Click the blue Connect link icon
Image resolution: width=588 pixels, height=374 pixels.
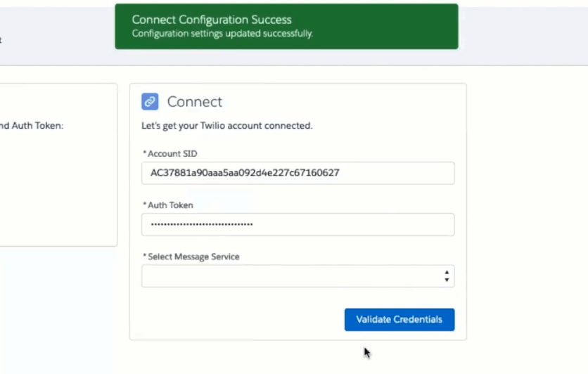150,102
